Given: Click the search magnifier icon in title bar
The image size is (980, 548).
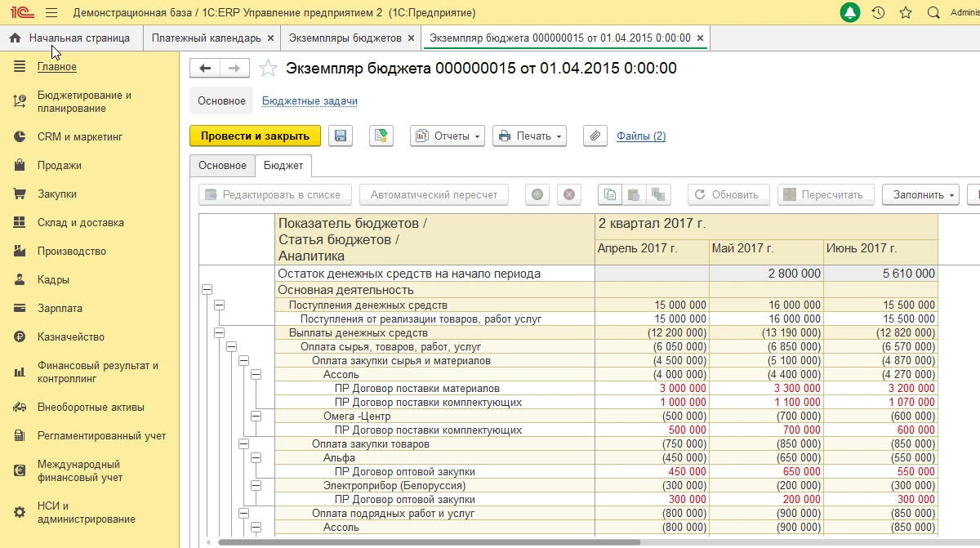Looking at the screenshot, I should click(933, 13).
